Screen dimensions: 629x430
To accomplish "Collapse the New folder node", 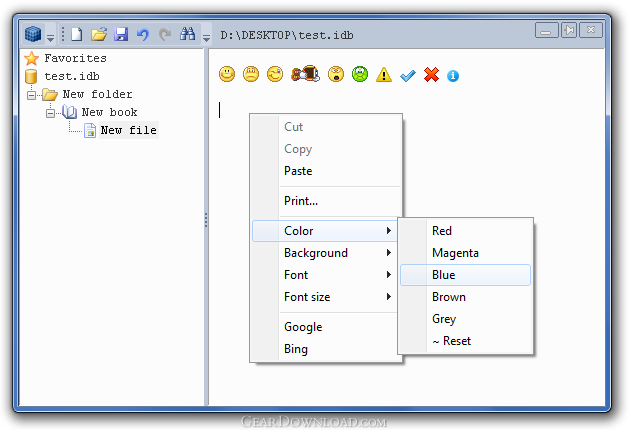I will pyautogui.click(x=31, y=95).
